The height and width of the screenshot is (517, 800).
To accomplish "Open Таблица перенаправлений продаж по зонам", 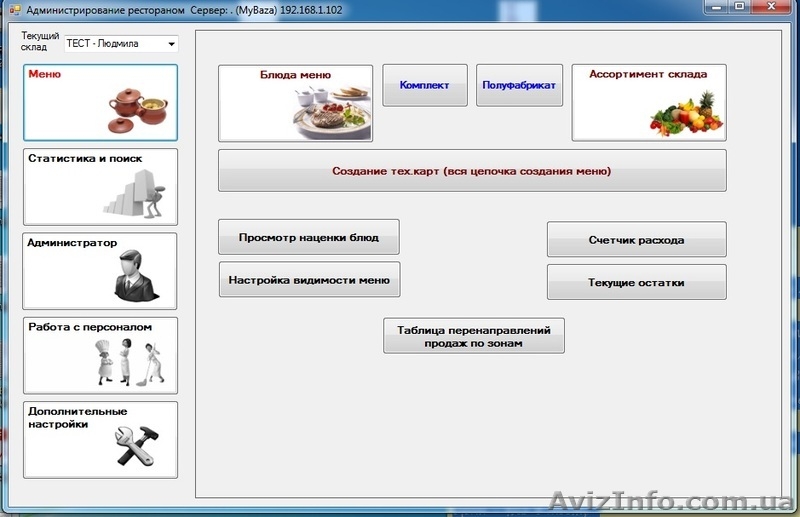I will [x=474, y=336].
